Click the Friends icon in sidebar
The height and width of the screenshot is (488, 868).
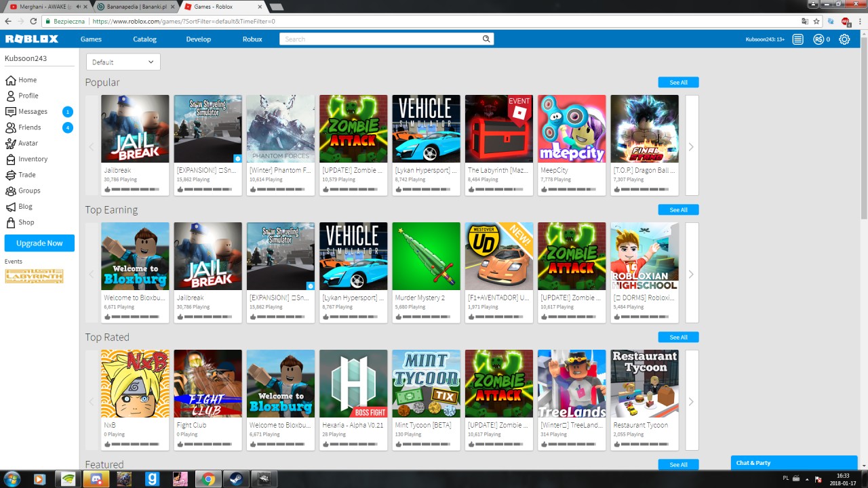[x=10, y=127]
